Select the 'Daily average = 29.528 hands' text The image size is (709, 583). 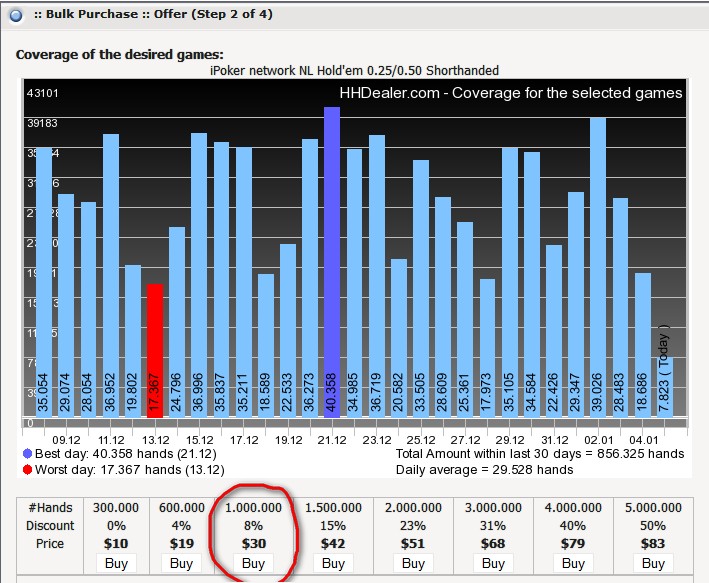pos(484,469)
